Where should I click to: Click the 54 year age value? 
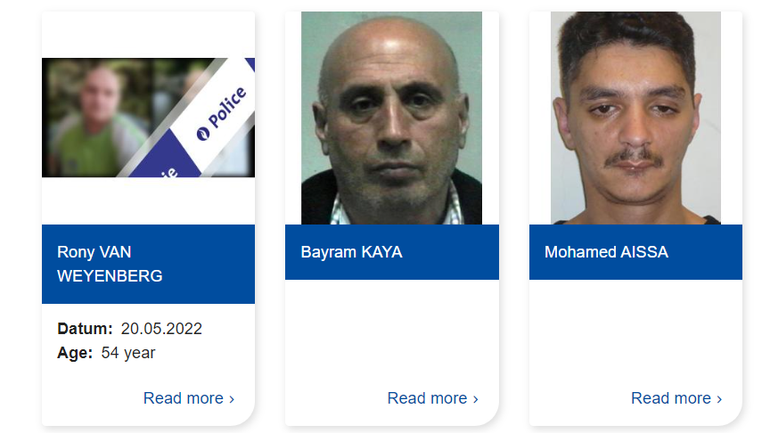pos(128,352)
